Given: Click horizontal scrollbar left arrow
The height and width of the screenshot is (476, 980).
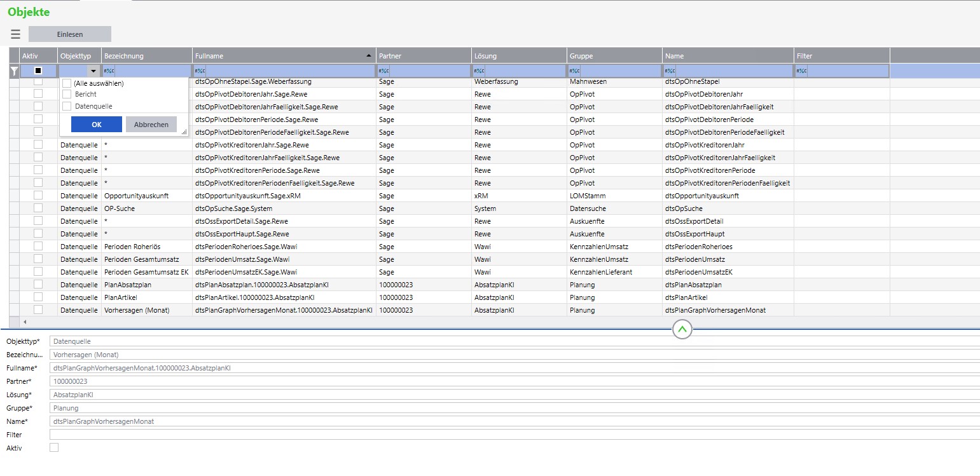Looking at the screenshot, I should [x=25, y=322].
